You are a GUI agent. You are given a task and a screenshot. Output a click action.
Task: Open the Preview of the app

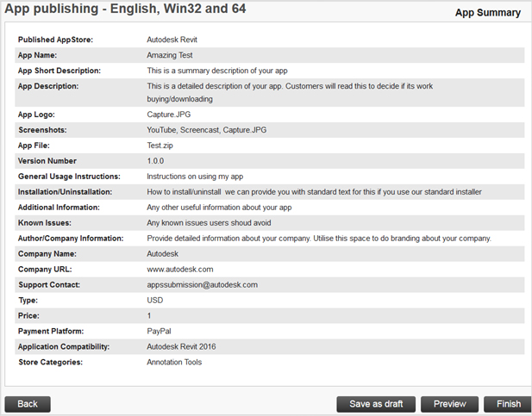[450, 404]
